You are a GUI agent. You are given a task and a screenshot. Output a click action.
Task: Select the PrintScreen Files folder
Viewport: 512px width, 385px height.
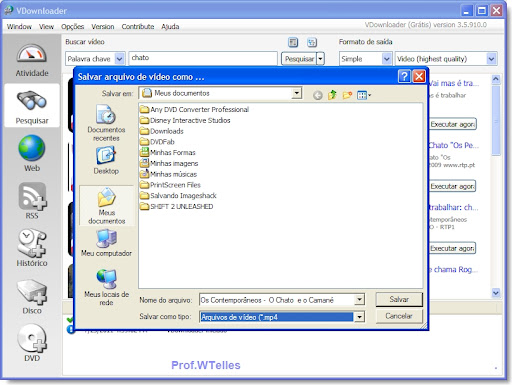pyautogui.click(x=170, y=185)
